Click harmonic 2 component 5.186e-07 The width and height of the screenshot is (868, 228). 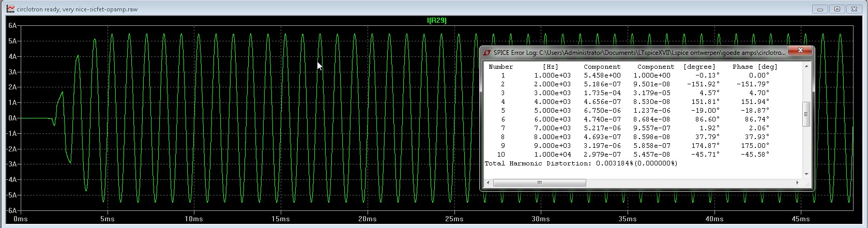[602, 84]
